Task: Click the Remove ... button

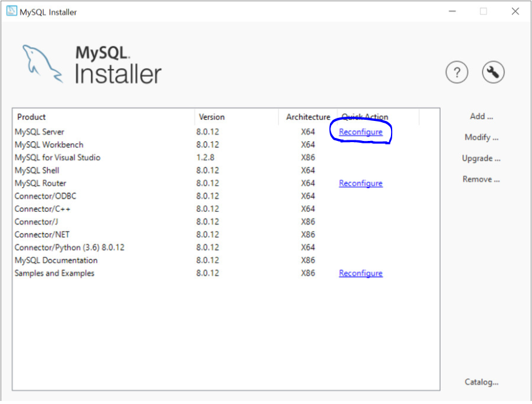Action: point(481,179)
